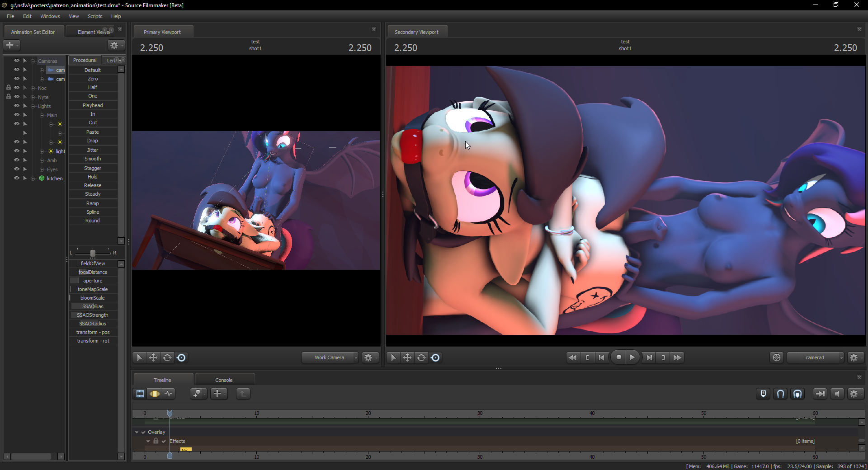
Task: Toggle visibility eye for Amb
Action: pyautogui.click(x=17, y=160)
